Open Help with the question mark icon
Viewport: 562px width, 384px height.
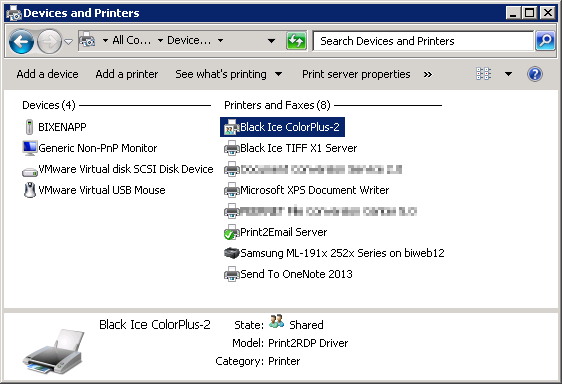[x=535, y=74]
